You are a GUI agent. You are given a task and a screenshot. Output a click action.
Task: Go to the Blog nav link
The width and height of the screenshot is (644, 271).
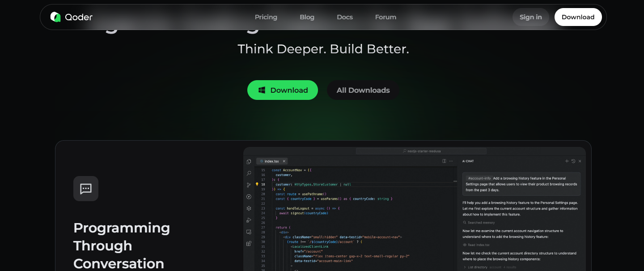(307, 17)
